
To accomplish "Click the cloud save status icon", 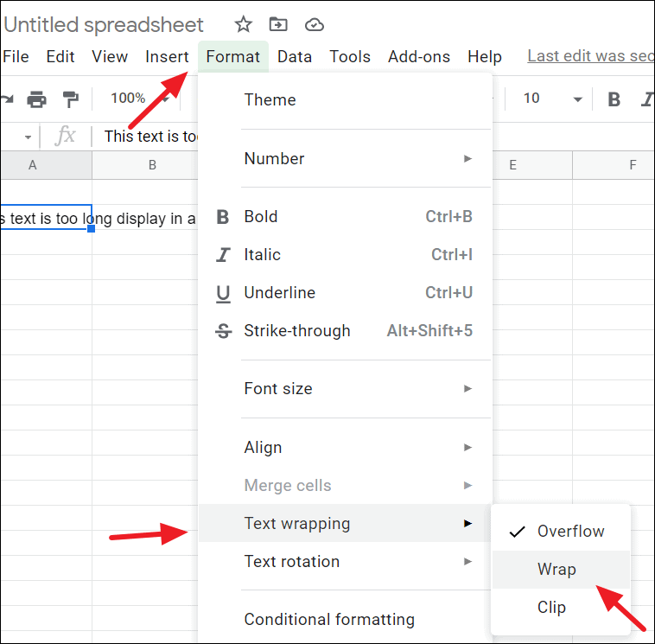I will coord(315,25).
